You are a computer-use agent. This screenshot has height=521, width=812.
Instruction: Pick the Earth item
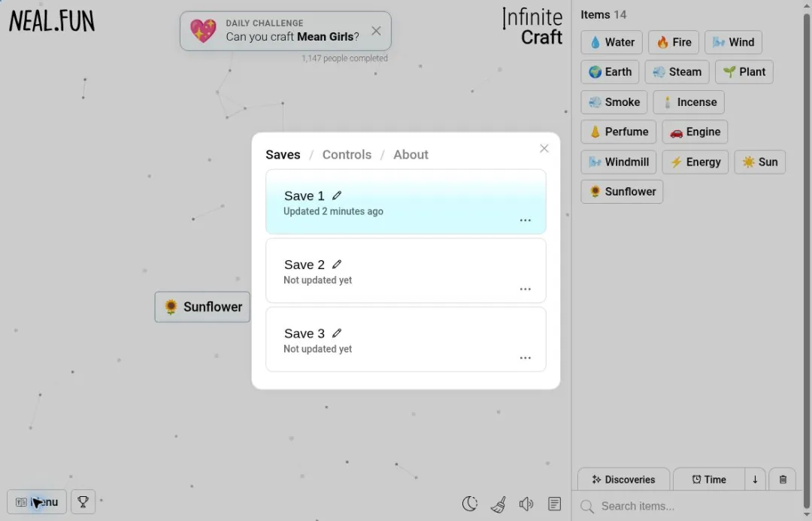click(610, 71)
